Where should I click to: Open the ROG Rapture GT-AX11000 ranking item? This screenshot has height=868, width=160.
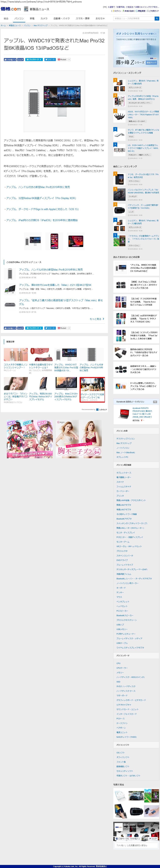tap(143, 115)
